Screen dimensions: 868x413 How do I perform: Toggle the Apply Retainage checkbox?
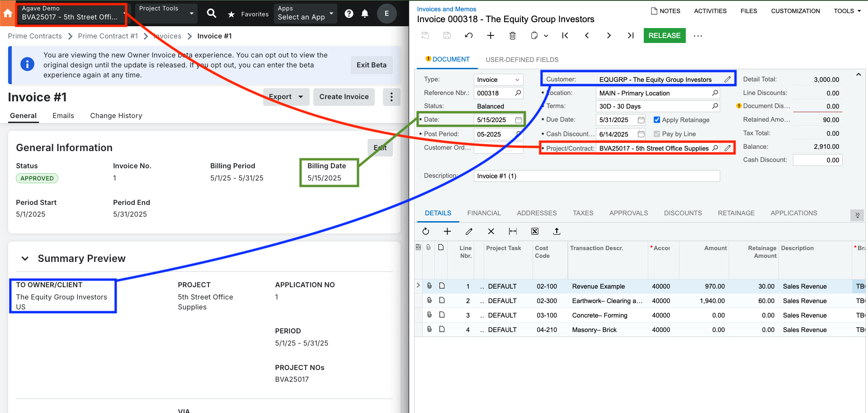pos(657,120)
